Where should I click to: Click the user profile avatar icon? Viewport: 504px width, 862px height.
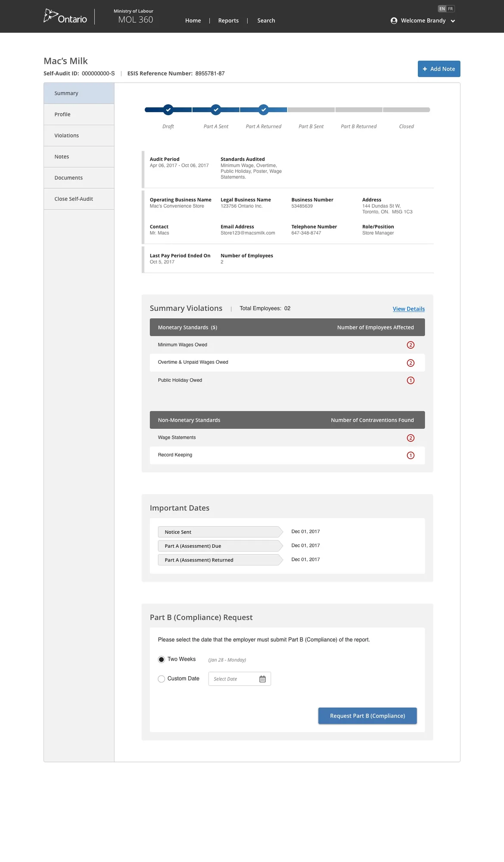click(394, 21)
